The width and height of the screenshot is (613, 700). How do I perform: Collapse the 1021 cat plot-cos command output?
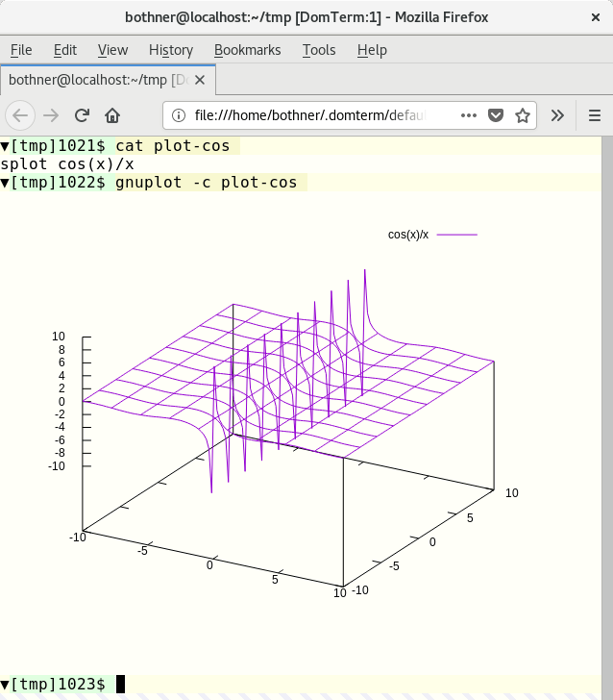(6, 146)
